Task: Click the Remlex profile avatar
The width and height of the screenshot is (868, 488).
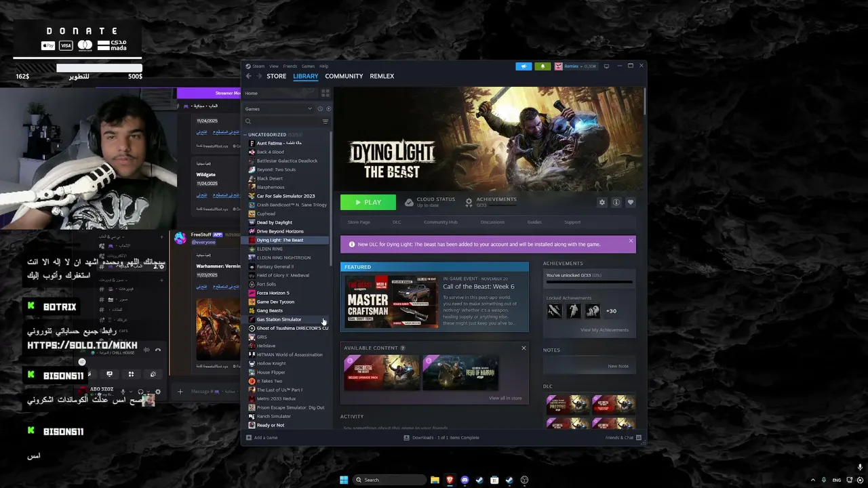Action: click(x=559, y=66)
